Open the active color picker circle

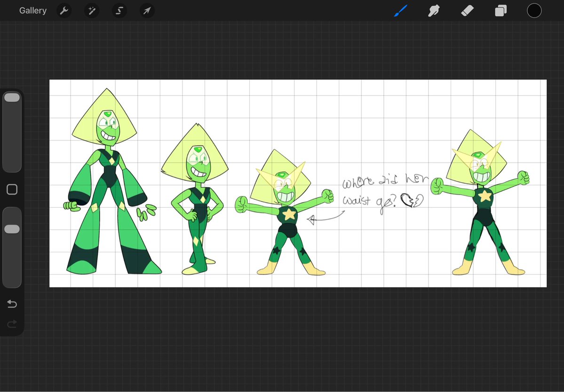click(x=534, y=11)
